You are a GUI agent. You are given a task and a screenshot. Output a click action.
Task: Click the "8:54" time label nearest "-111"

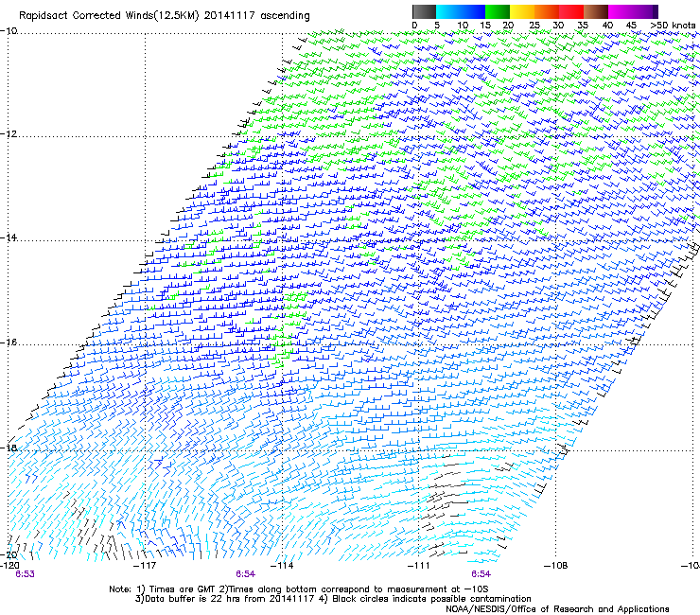pyautogui.click(x=481, y=574)
